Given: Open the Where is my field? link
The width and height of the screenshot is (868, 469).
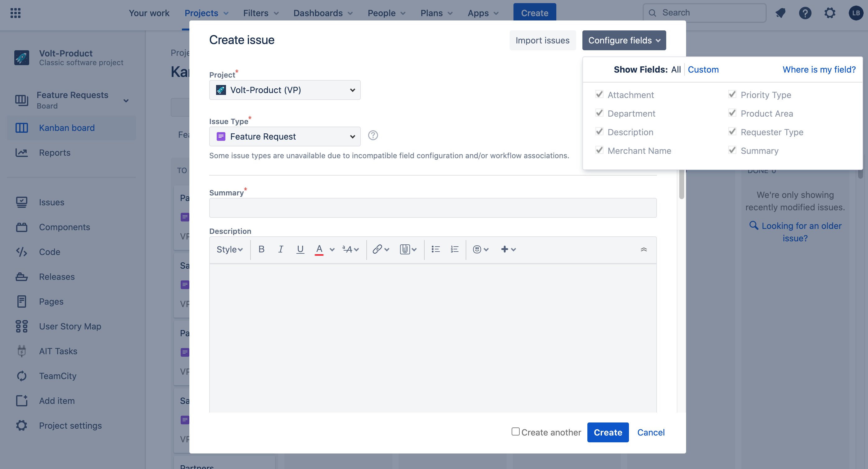Looking at the screenshot, I should [819, 69].
